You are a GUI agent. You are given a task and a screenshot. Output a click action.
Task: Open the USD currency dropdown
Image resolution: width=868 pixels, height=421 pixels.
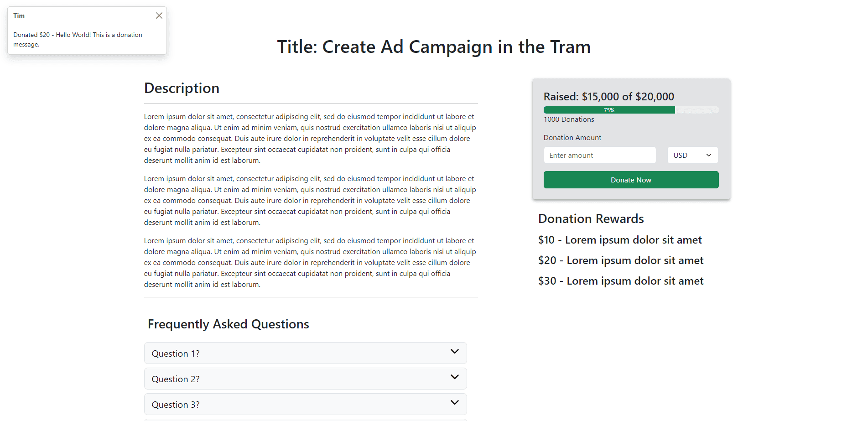click(692, 155)
